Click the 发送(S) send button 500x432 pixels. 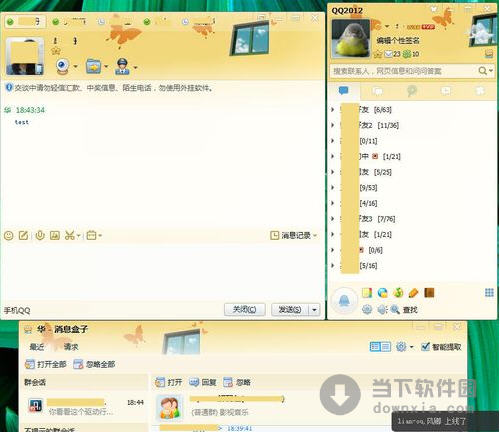click(290, 310)
